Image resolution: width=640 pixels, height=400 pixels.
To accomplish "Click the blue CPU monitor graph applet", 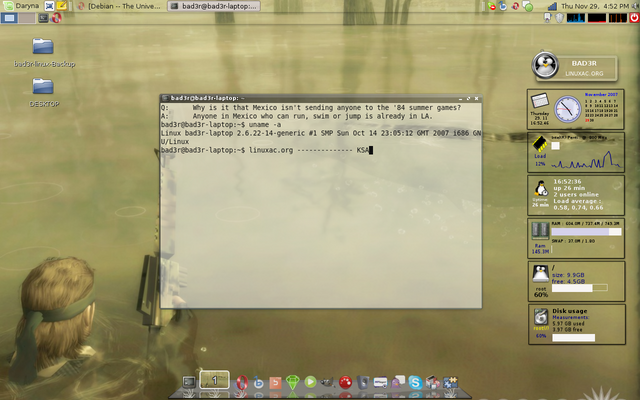I will 576,18.
